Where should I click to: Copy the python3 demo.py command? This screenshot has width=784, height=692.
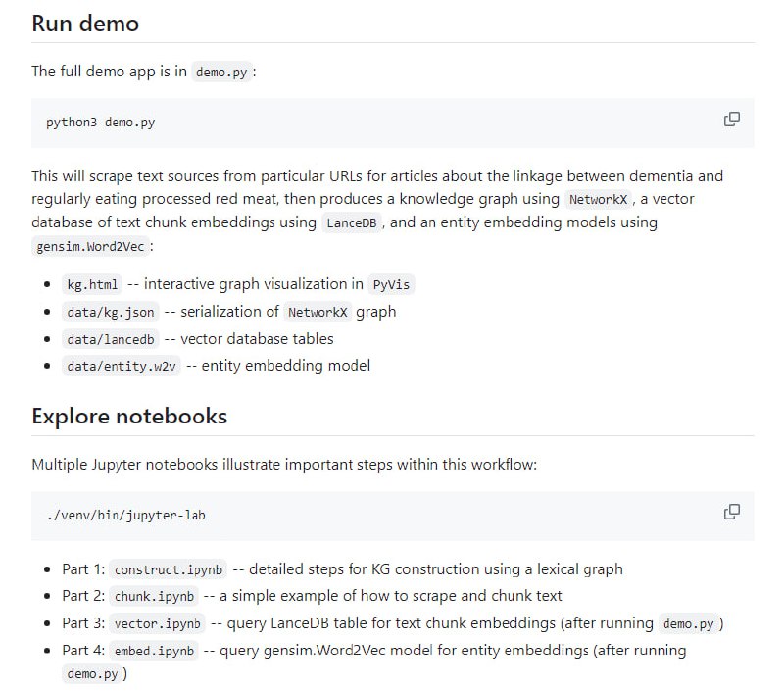pos(731,120)
